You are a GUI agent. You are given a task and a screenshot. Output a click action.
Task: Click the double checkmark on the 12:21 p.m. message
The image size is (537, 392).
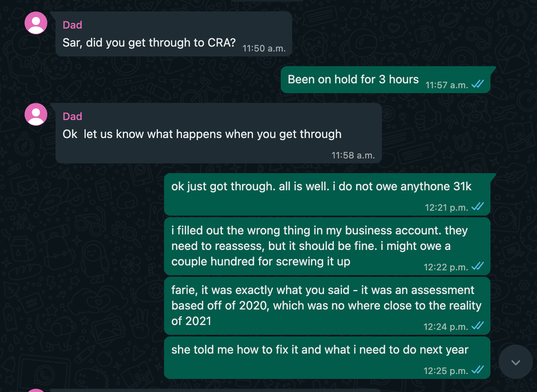477,207
